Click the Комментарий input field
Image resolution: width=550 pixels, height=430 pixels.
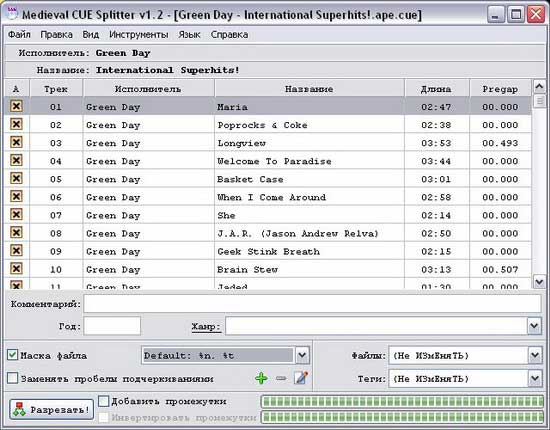[x=312, y=303]
